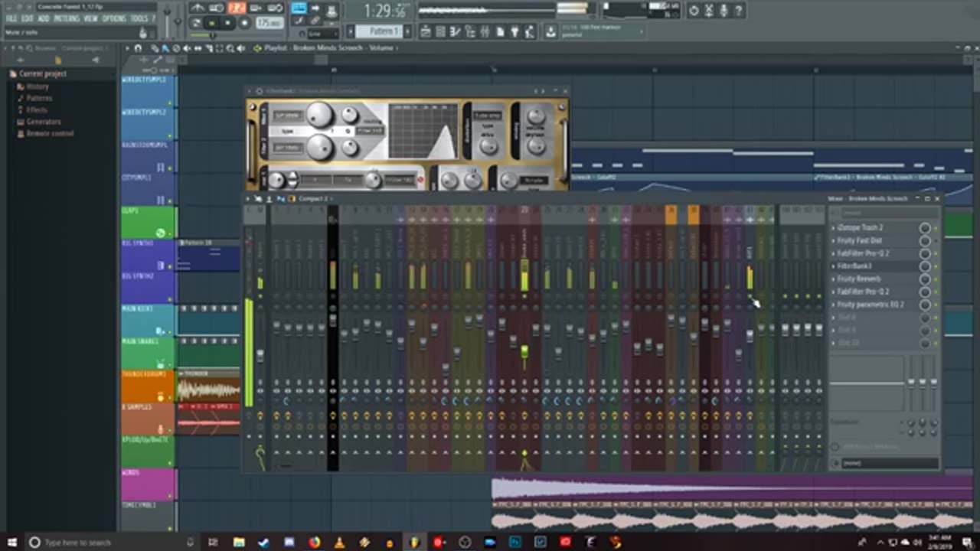Open VLC cone icon in taskbar
The height and width of the screenshot is (551, 980).
pyautogui.click(x=339, y=542)
